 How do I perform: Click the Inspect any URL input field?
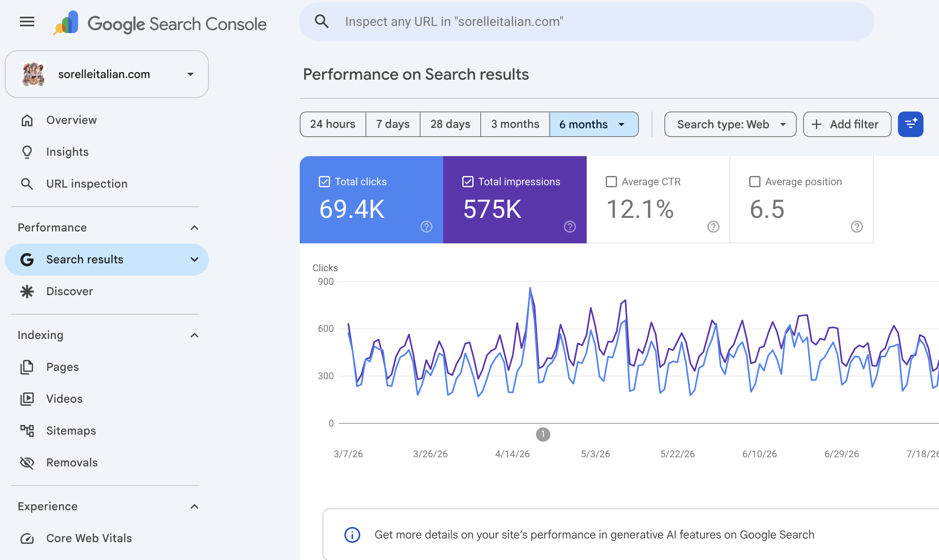pos(586,22)
